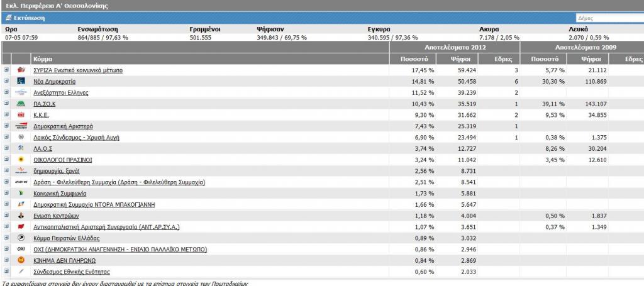Image resolution: width=644 pixels, height=286 pixels.
Task: Expand the ΠΑ.ΣΟ.Κ row
Action: click(x=6, y=104)
